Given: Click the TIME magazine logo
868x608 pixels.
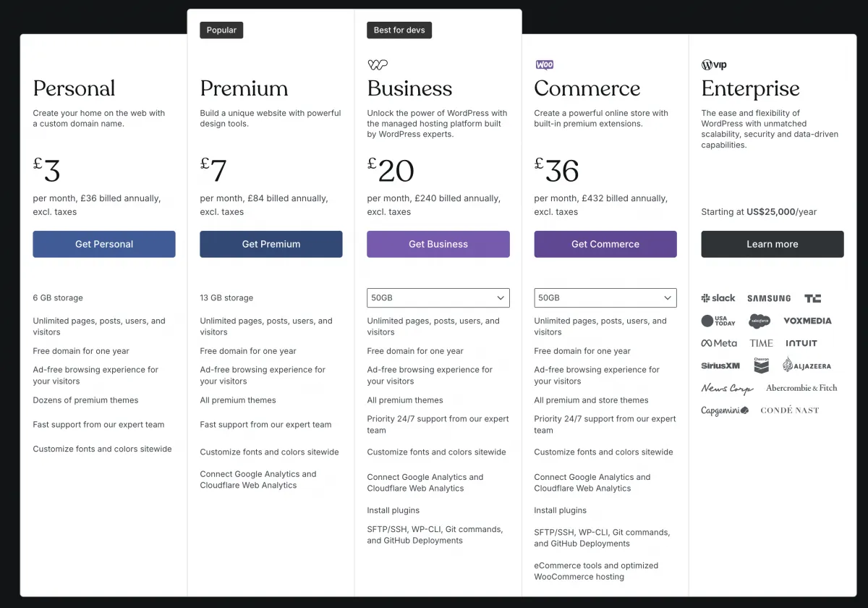Looking at the screenshot, I should [760, 342].
